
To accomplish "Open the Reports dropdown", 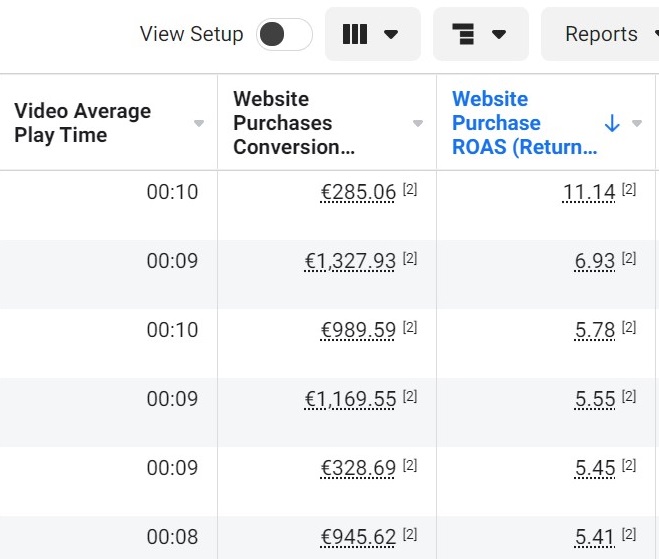I will pos(601,34).
